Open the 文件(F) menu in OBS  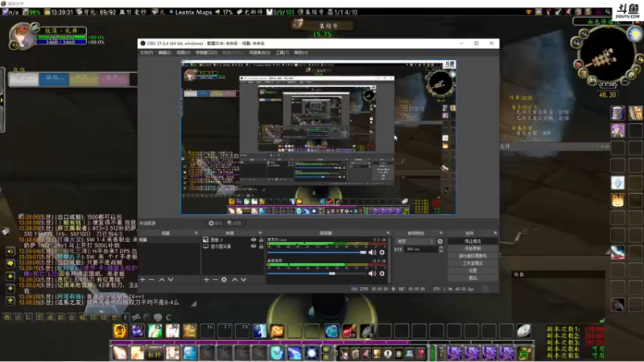pyautogui.click(x=147, y=52)
